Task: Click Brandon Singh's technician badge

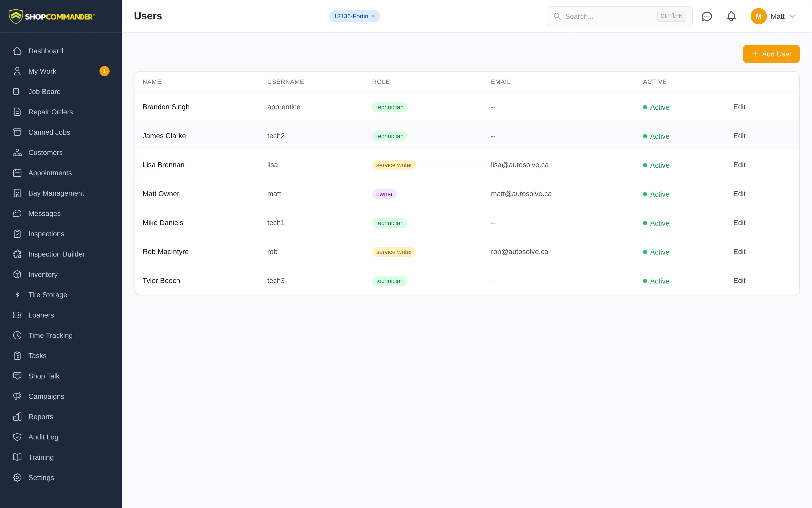Action: (x=390, y=107)
